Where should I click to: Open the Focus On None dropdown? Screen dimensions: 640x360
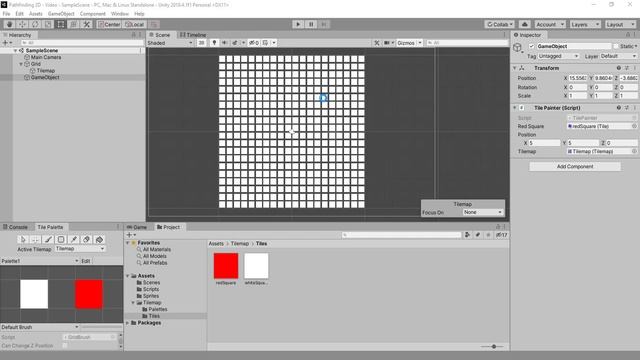click(x=482, y=213)
